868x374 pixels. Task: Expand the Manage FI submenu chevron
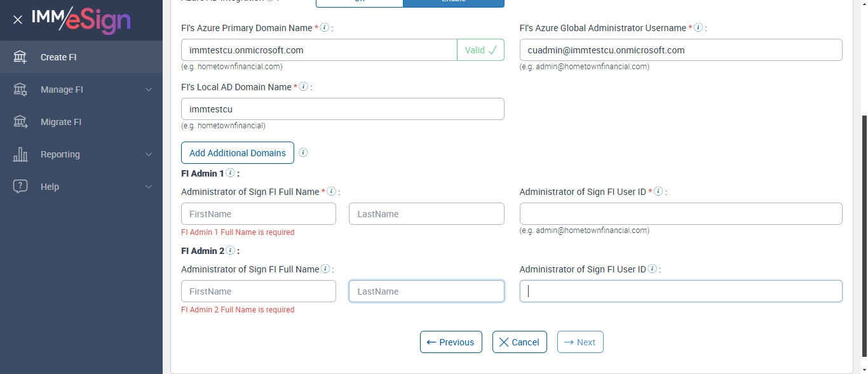[x=149, y=90]
